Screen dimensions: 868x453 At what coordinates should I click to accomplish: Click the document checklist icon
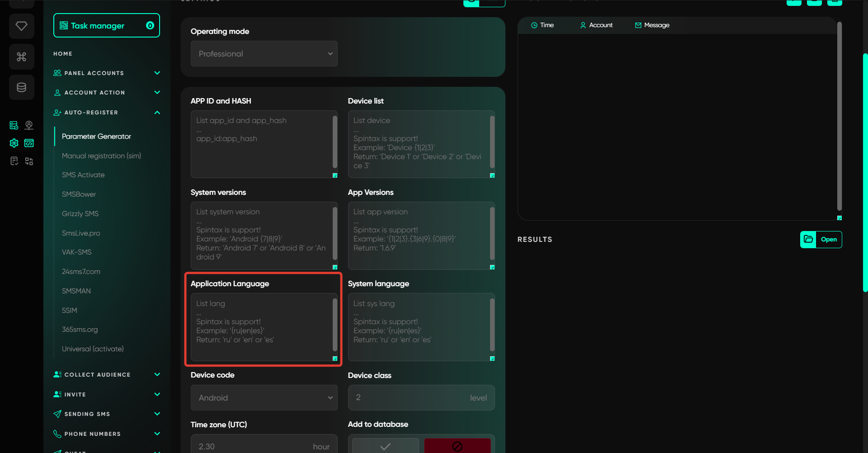(x=14, y=161)
